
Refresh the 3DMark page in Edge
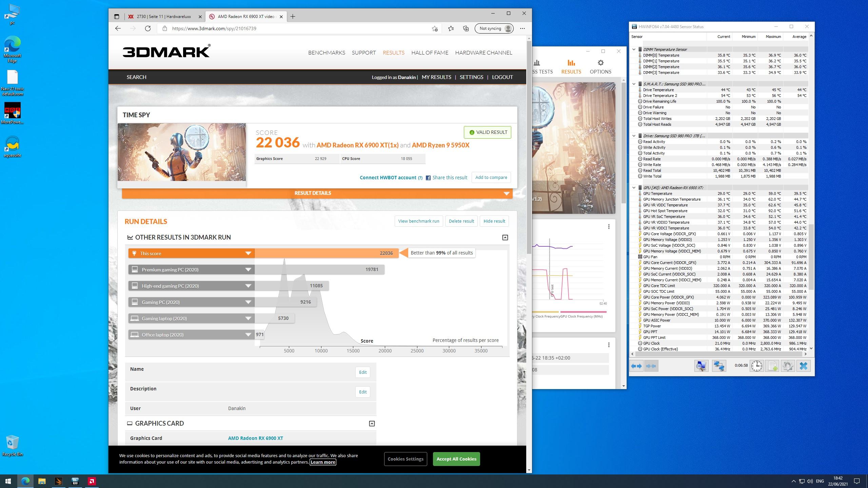tap(148, 28)
